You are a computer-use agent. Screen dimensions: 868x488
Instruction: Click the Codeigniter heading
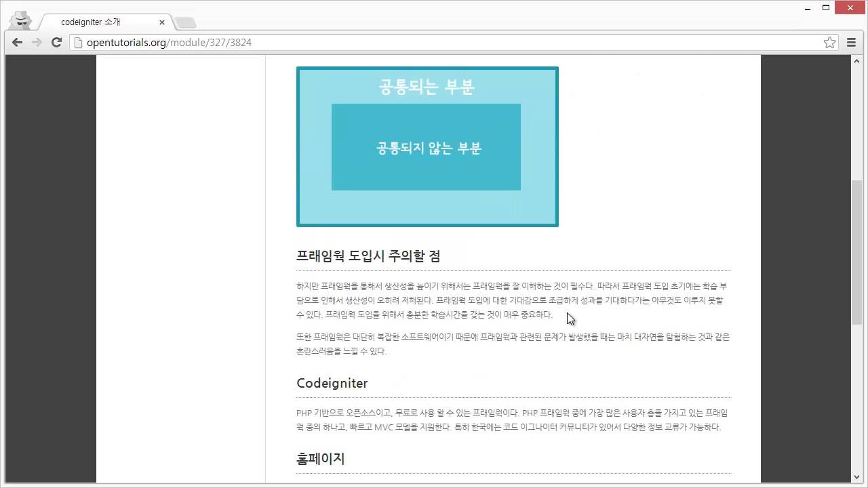tap(332, 383)
